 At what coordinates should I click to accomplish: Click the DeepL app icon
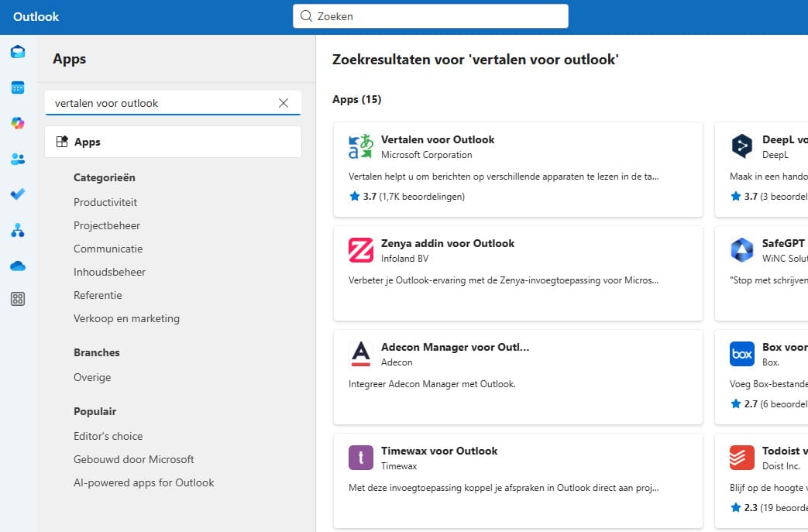click(x=742, y=146)
